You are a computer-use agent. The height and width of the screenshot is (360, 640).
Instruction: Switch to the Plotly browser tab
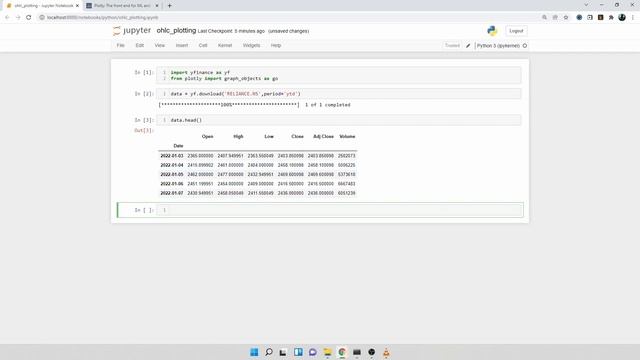pyautogui.click(x=122, y=6)
